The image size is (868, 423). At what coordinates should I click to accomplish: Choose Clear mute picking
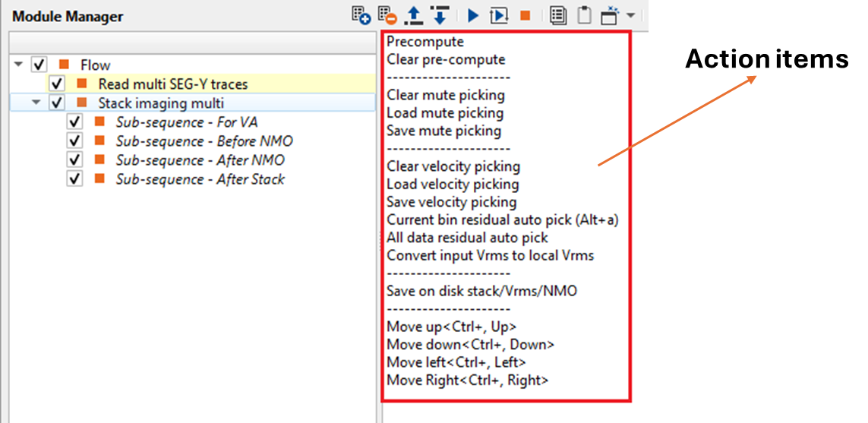point(446,95)
